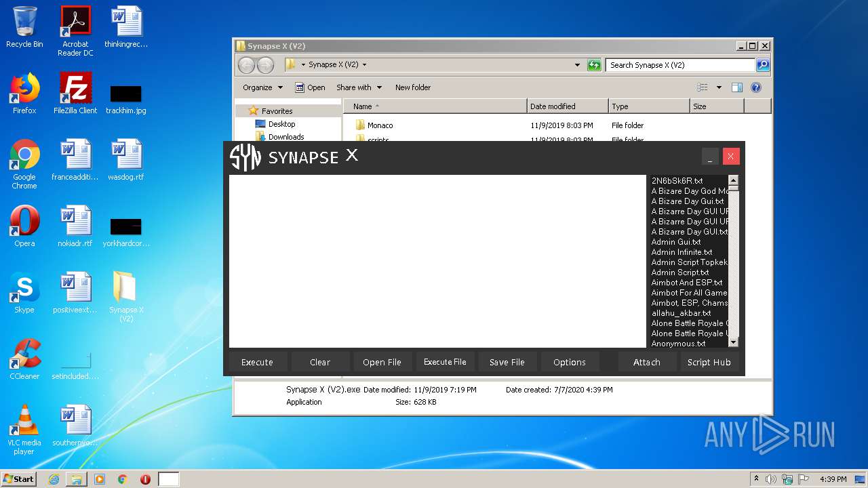Select franceadditi Word document icon

click(75, 160)
